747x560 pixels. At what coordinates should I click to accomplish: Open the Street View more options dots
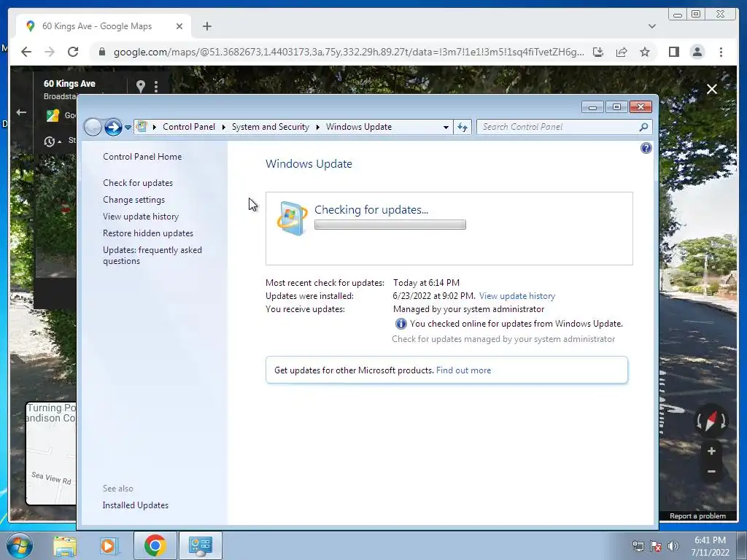coord(156,86)
